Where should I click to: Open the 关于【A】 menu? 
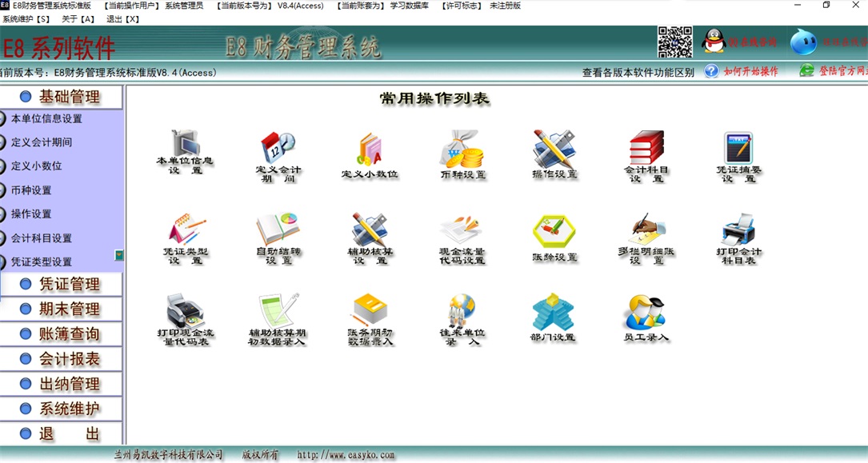(x=78, y=18)
